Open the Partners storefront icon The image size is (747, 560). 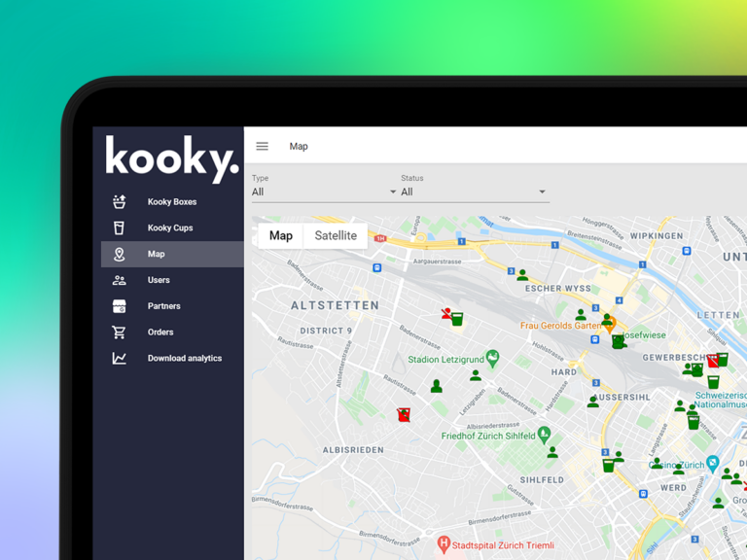[119, 306]
